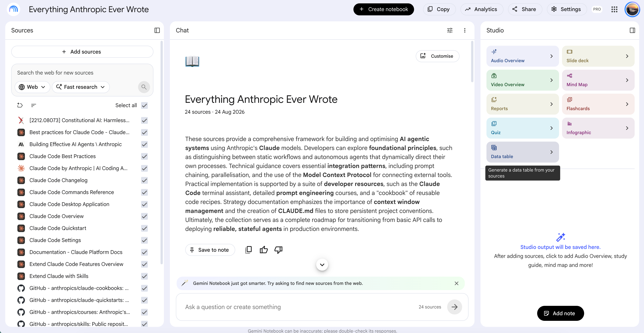This screenshot has height=333, width=644.
Task: Generate a Data table in Studio
Action: [523, 152]
